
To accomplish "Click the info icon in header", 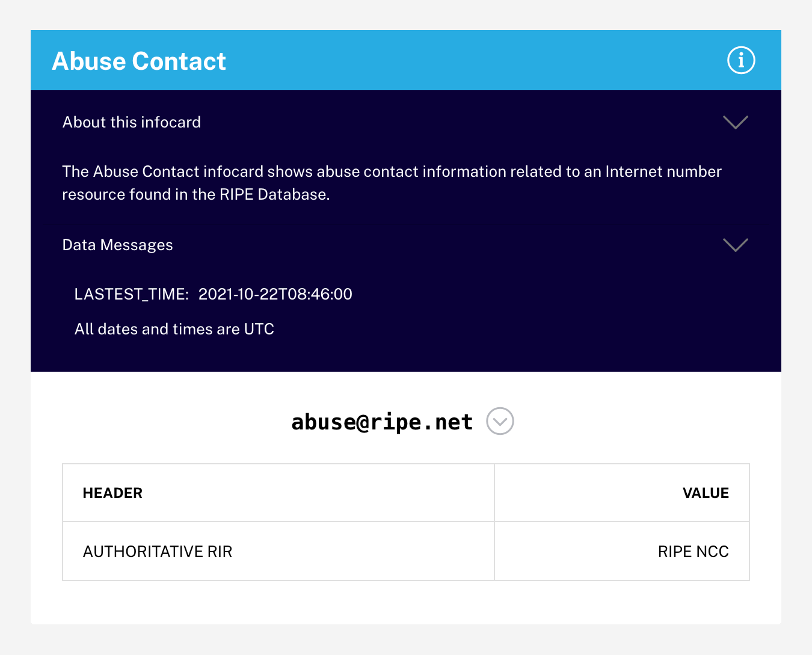I will click(x=740, y=60).
